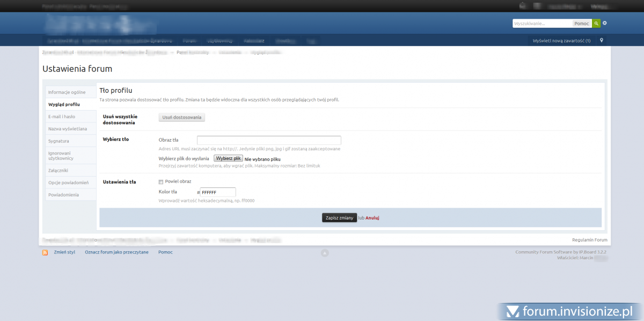Click the Ustawienia forum heading
Image resolution: width=644 pixels, height=321 pixels.
click(77, 69)
